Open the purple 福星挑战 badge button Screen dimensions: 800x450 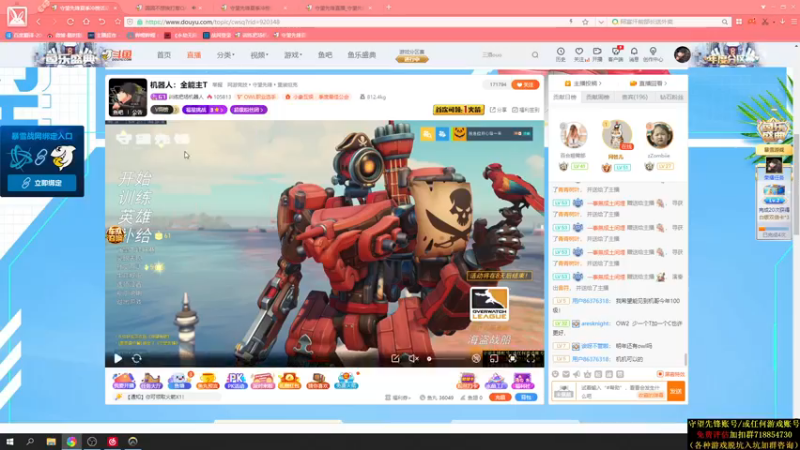[204, 110]
